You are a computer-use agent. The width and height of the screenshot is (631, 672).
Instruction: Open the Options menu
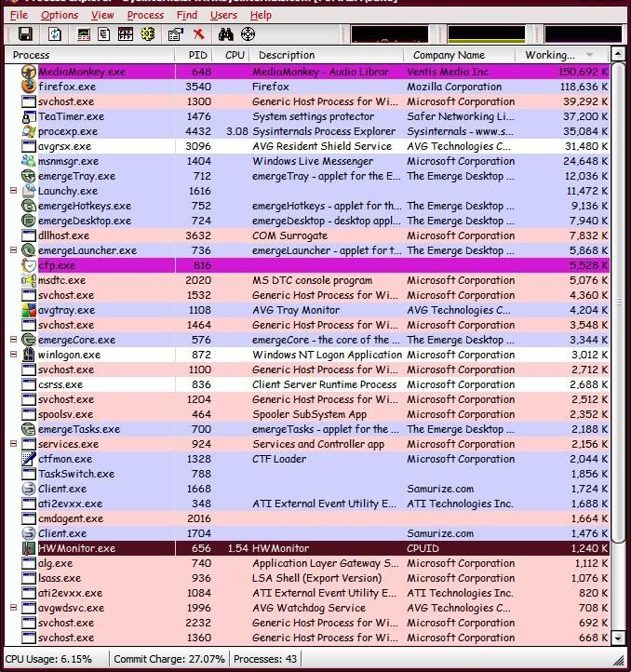pos(60,15)
